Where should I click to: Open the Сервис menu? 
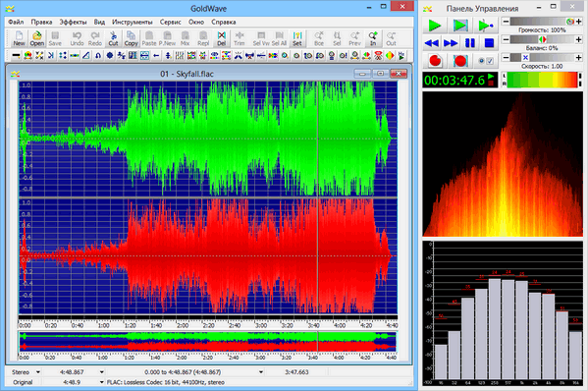(x=170, y=23)
